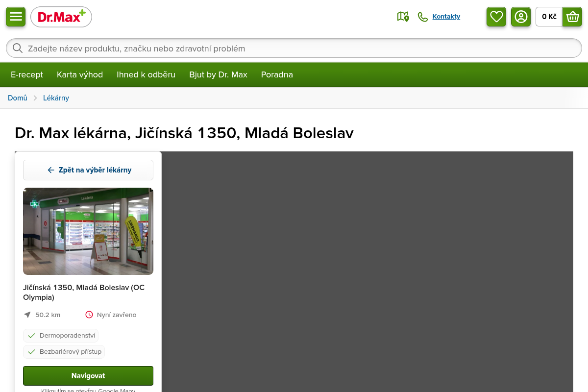Click the phone handset icon
Screen dimensions: 588x392
pos(422,17)
